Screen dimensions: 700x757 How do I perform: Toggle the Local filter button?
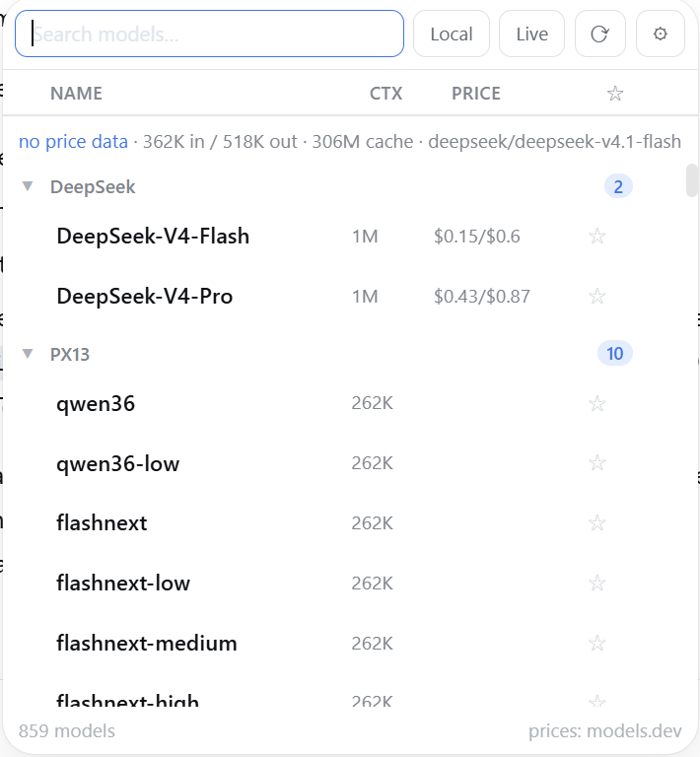(x=452, y=34)
